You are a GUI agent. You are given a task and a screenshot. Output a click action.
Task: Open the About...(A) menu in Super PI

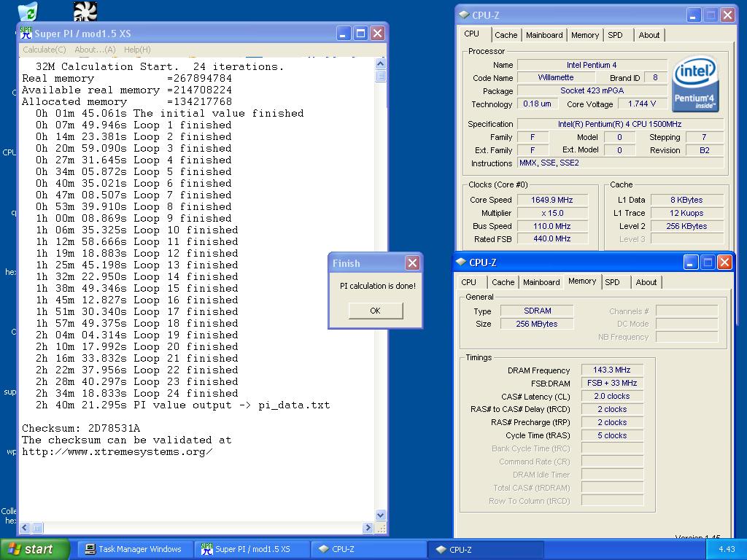pos(95,50)
